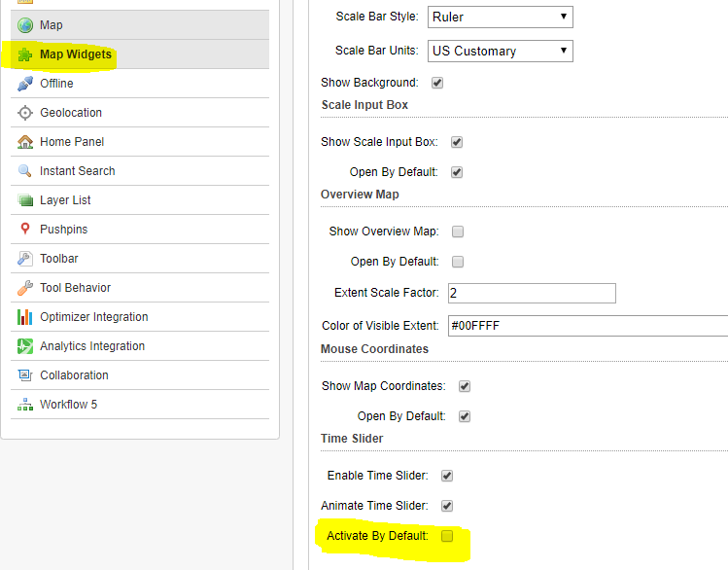The width and height of the screenshot is (728, 570).
Task: Click the Offline plug icon
Action: coord(25,84)
